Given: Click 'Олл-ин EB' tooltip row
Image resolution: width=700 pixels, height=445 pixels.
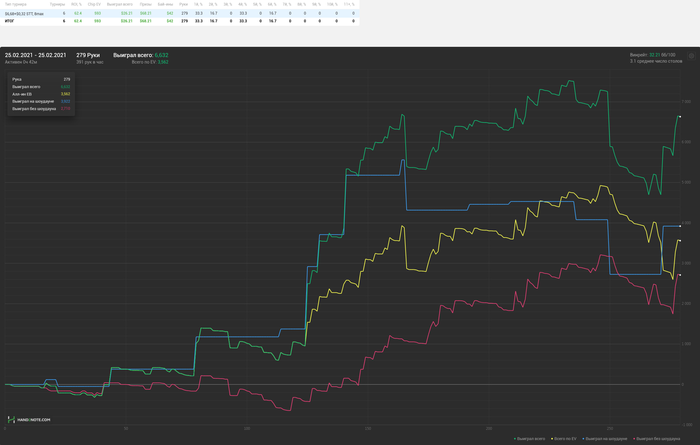Looking at the screenshot, I should tap(41, 94).
